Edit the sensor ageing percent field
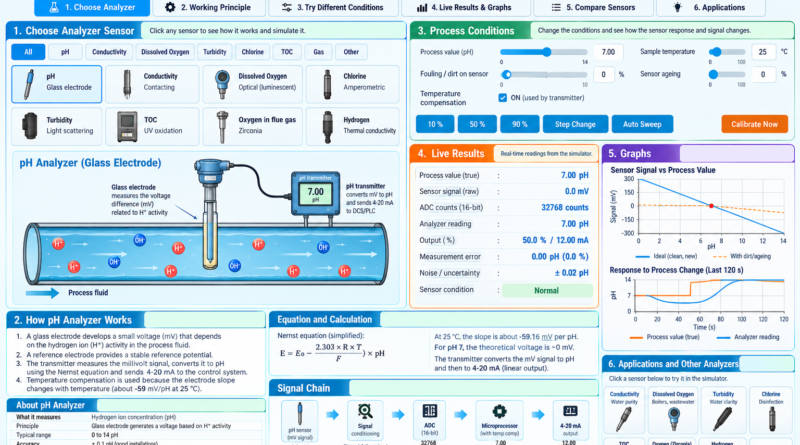 coord(762,75)
